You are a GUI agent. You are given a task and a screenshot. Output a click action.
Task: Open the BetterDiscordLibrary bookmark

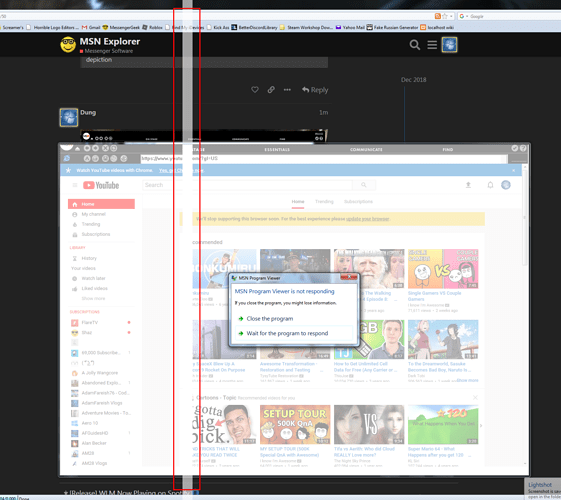[x=254, y=28]
